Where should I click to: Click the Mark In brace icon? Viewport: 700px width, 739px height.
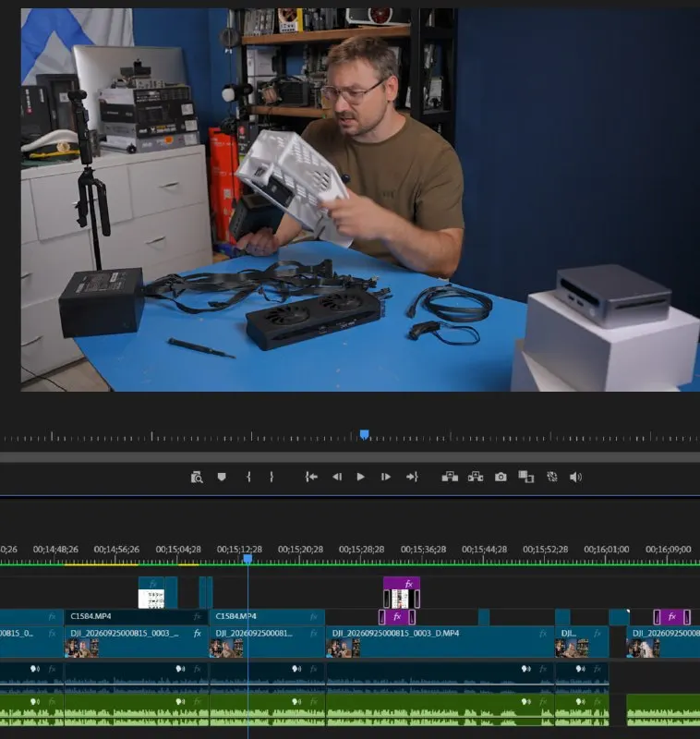coord(248,477)
